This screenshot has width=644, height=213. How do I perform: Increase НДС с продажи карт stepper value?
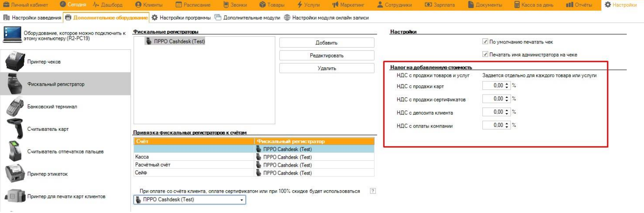coord(507,84)
